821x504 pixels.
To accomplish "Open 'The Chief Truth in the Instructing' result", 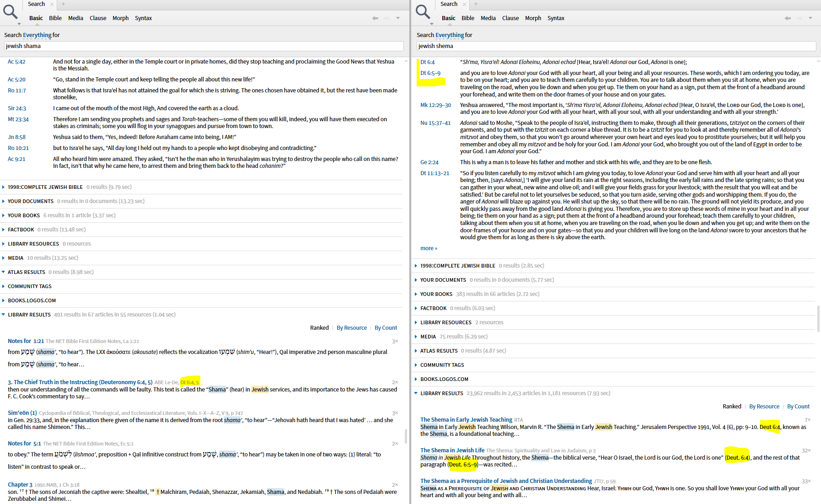I will (x=80, y=382).
